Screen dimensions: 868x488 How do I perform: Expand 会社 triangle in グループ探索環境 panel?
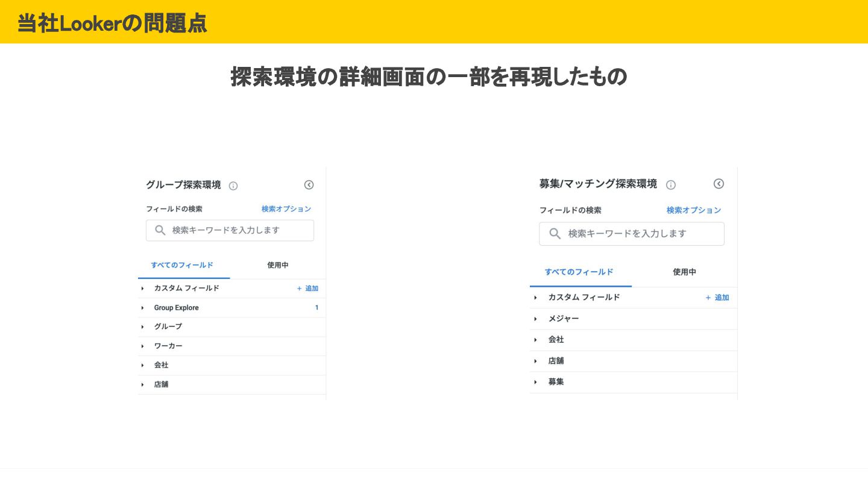click(x=143, y=365)
